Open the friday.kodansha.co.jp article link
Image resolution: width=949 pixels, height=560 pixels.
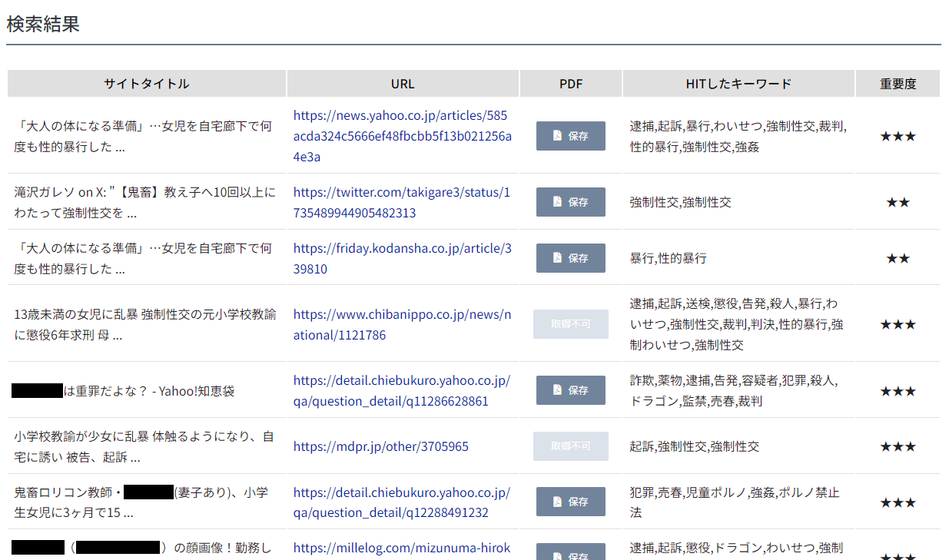402,258
